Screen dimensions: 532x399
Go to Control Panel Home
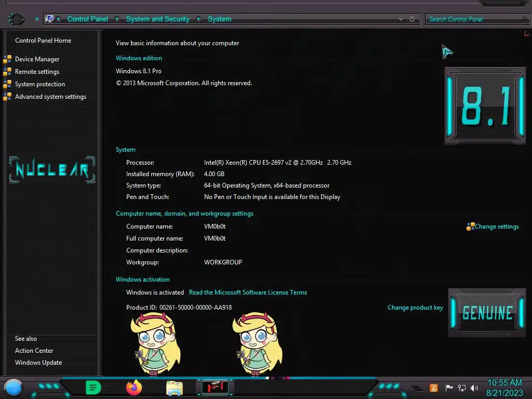[x=43, y=41]
